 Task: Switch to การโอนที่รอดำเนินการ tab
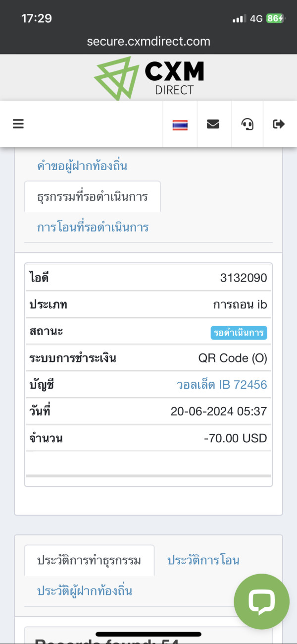(x=93, y=228)
